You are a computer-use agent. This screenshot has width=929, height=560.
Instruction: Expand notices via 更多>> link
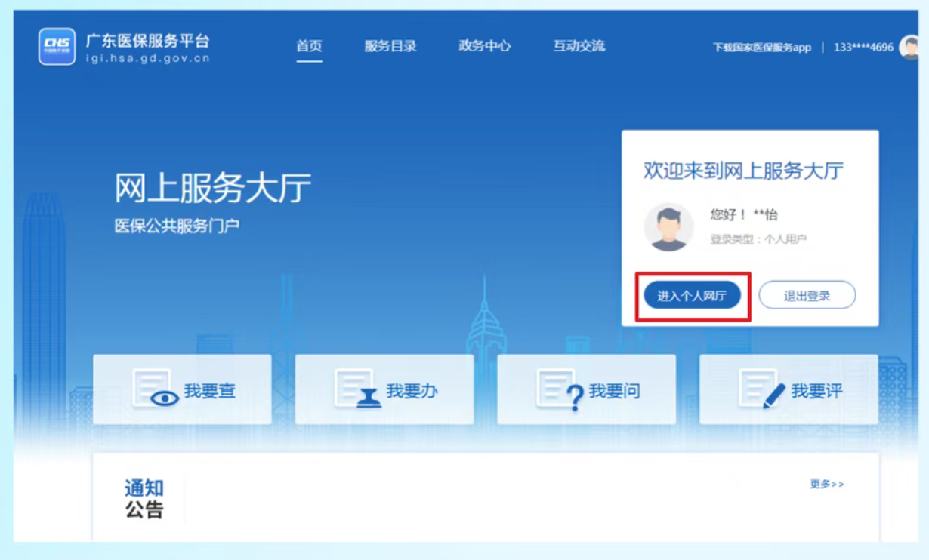click(x=827, y=484)
